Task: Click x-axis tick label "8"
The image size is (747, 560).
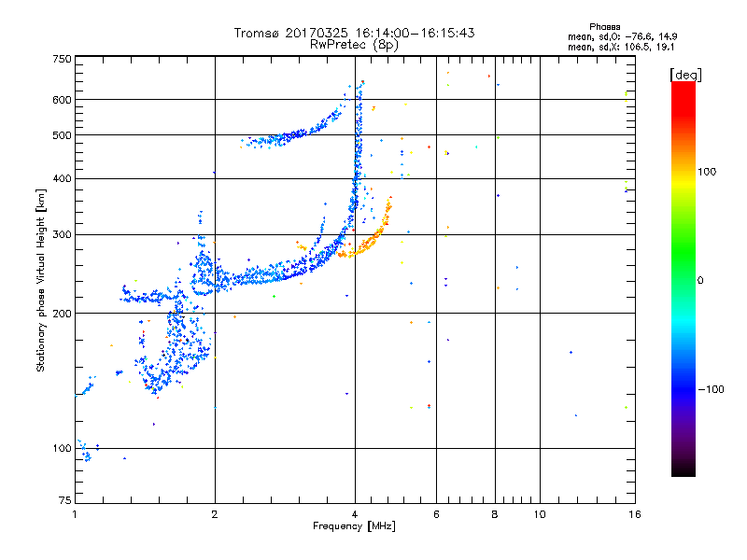Action: 495,514
